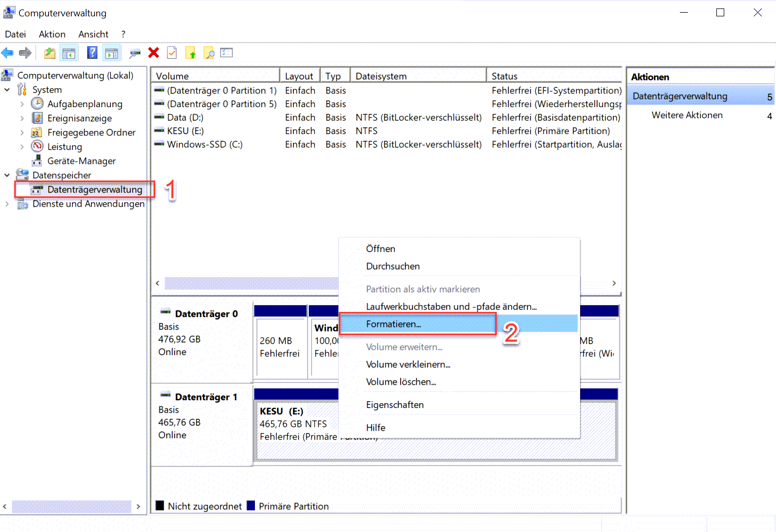
Task: Click the Datenspeicher storage icon
Action: point(22,175)
